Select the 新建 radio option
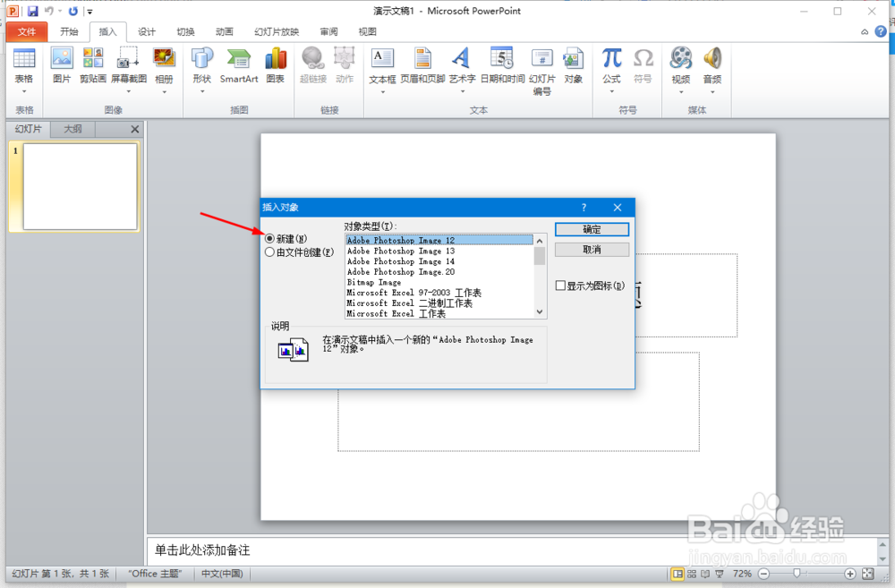Image resolution: width=895 pixels, height=588 pixels. point(270,239)
